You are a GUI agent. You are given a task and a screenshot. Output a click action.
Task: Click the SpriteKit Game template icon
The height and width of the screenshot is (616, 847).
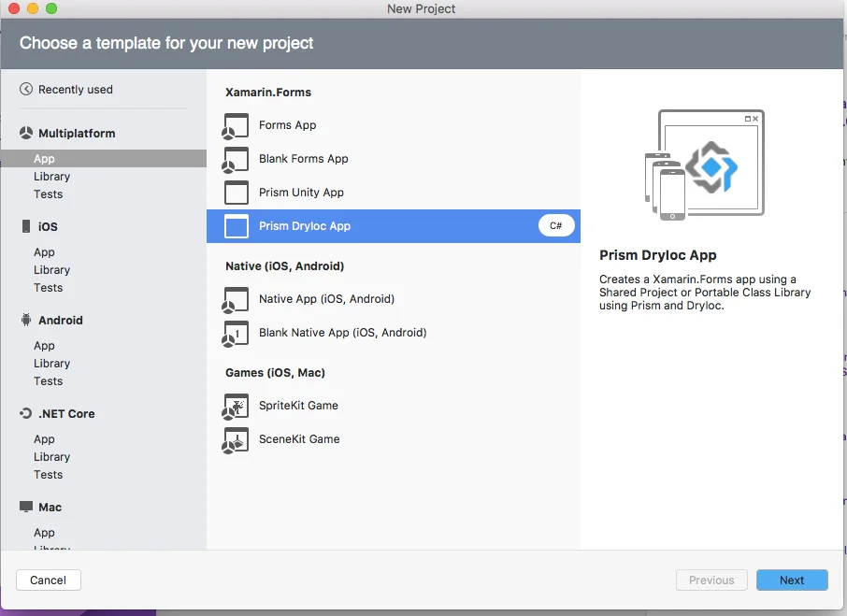[236, 406]
